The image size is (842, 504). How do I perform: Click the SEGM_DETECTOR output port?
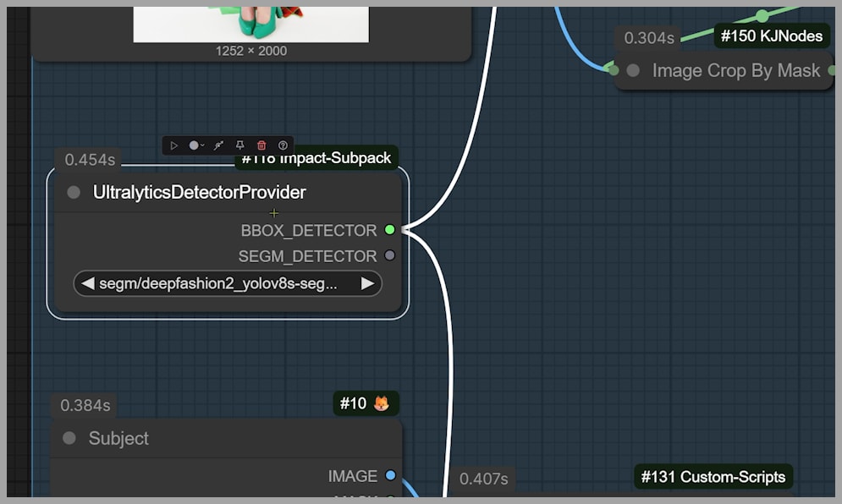click(389, 255)
